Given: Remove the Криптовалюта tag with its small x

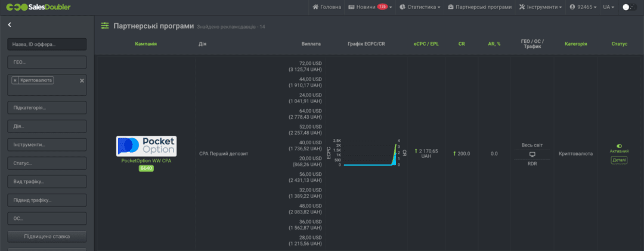Looking at the screenshot, I should [x=15, y=80].
